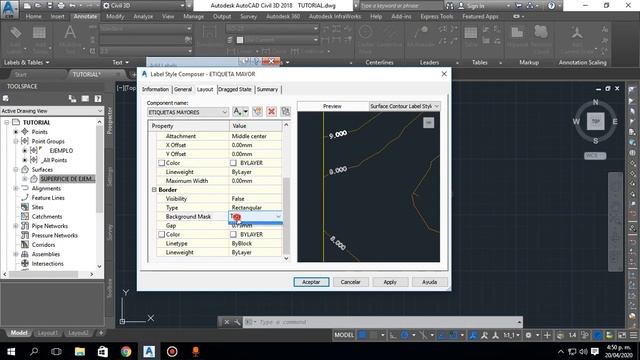Open the AutoCAD Civil 3D taskbar icon
This screenshot has width=640, height=360.
149,351
